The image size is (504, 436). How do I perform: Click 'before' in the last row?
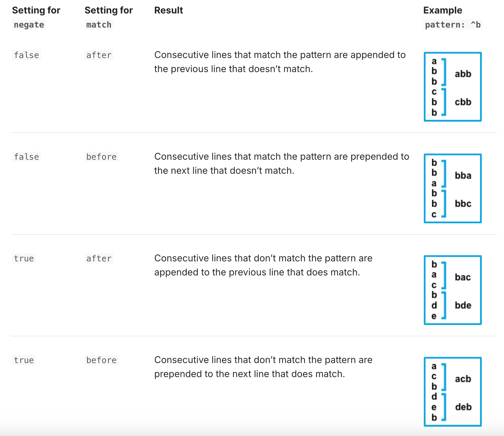click(x=102, y=360)
